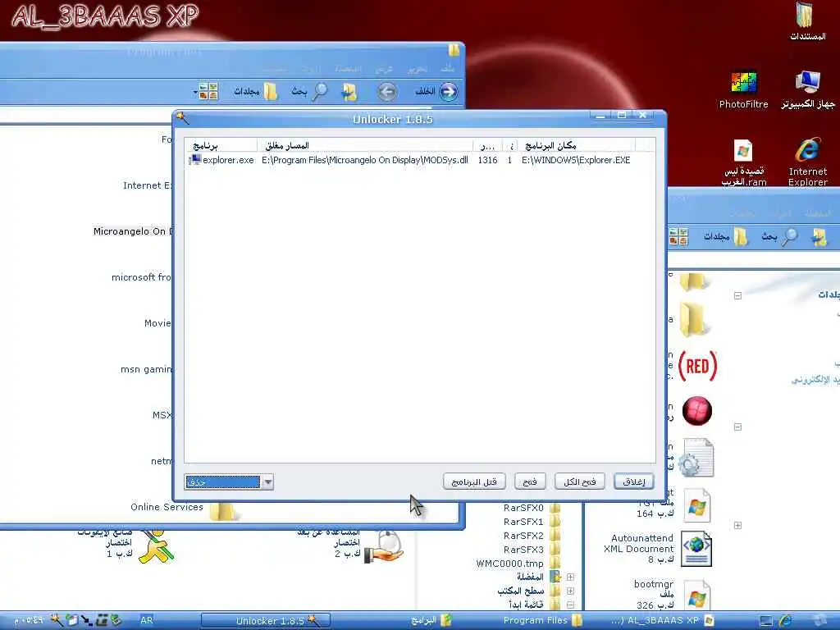The image size is (840, 630).
Task: Switch to AL_3BAAAS XP taskbar button
Action: tap(662, 620)
